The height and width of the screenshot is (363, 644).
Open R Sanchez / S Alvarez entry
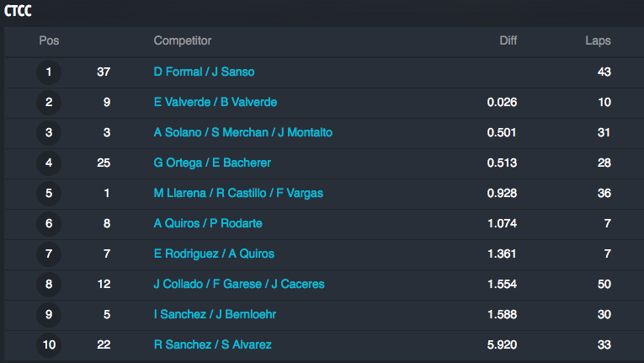click(x=212, y=345)
